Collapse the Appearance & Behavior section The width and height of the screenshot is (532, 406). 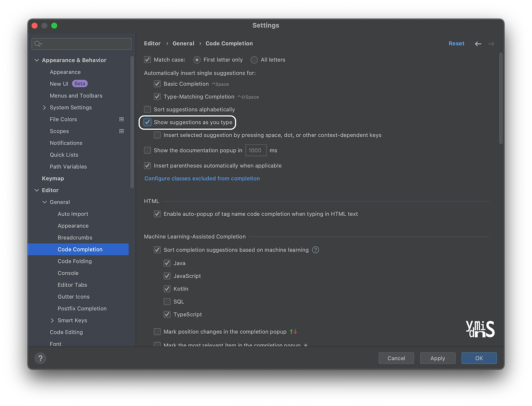coord(37,60)
